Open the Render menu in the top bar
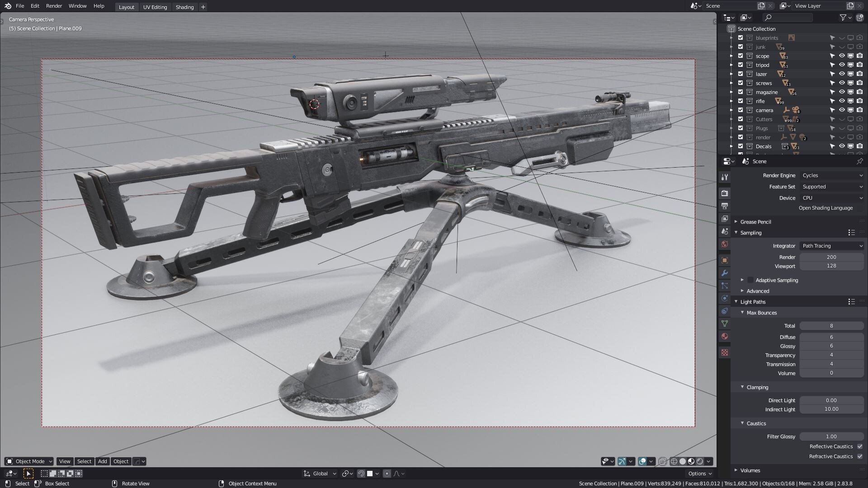868x488 pixels. click(54, 6)
